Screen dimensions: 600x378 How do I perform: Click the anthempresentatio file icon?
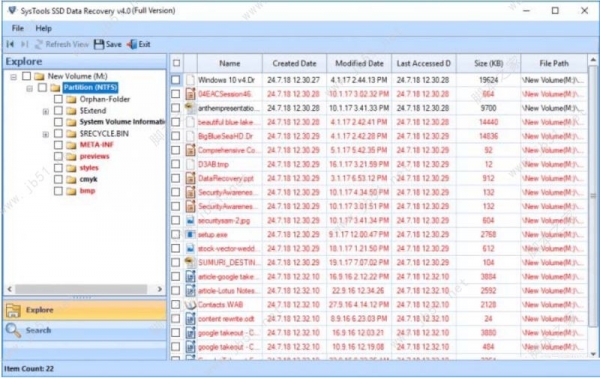[x=190, y=108]
